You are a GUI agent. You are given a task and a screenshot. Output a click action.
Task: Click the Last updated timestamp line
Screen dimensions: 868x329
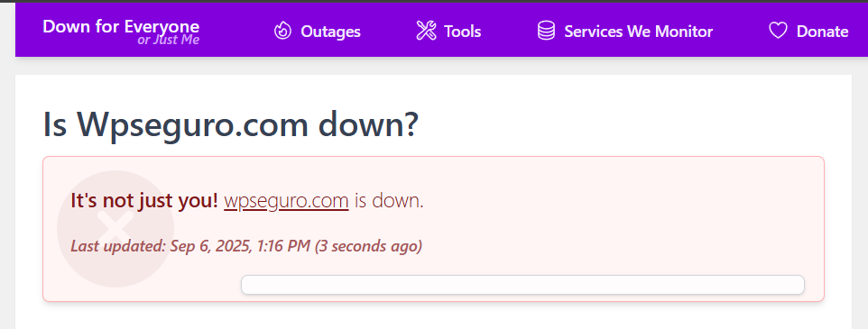[x=246, y=246]
